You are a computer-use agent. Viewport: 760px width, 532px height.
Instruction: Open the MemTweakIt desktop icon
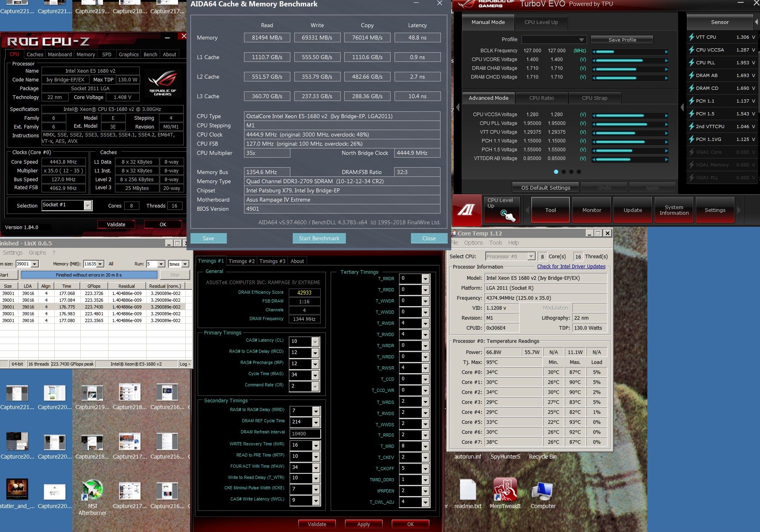coord(505,489)
